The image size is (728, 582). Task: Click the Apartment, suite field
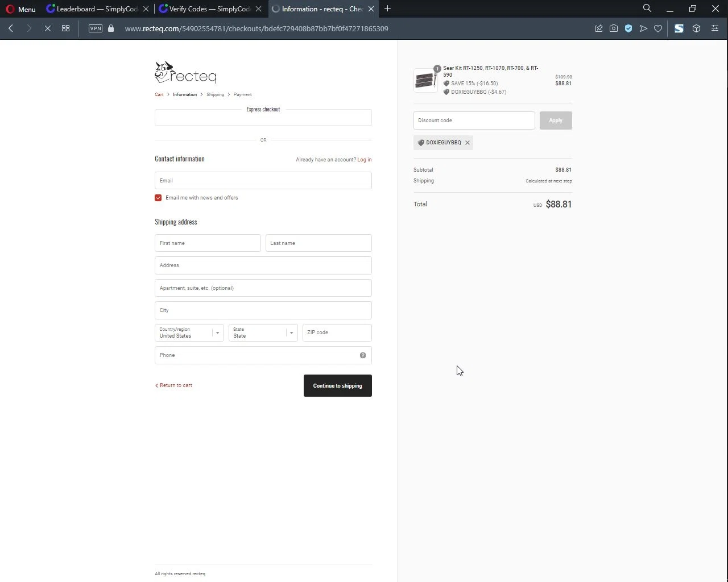pos(263,288)
